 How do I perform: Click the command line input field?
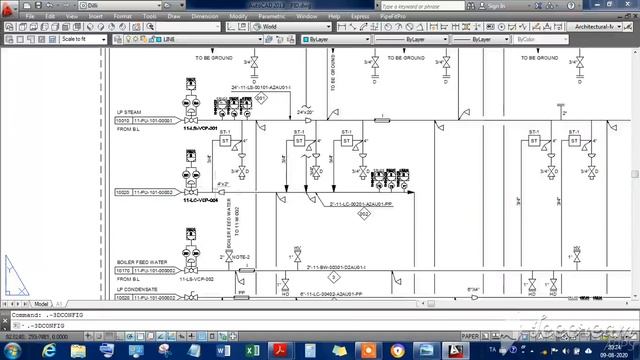[x=324, y=326]
